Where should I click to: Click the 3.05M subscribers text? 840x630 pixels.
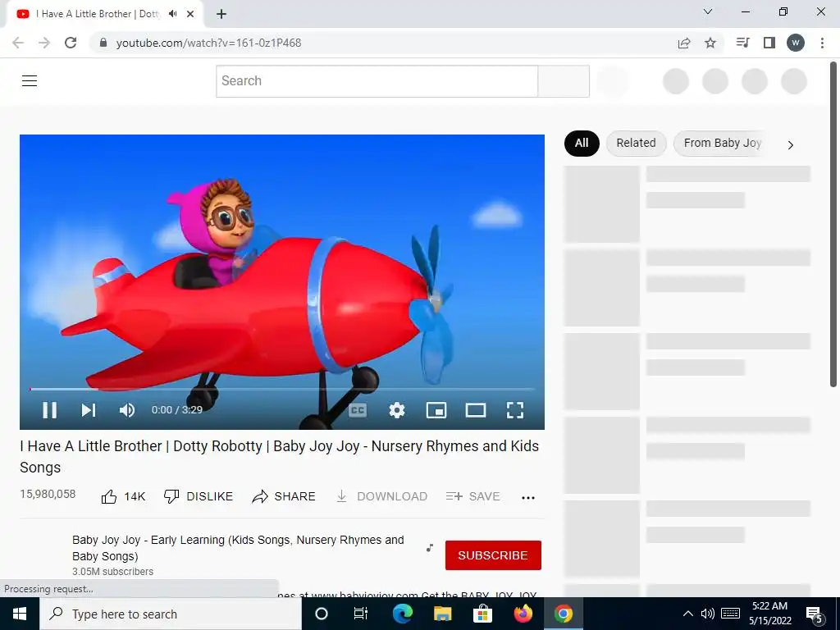[112, 572]
